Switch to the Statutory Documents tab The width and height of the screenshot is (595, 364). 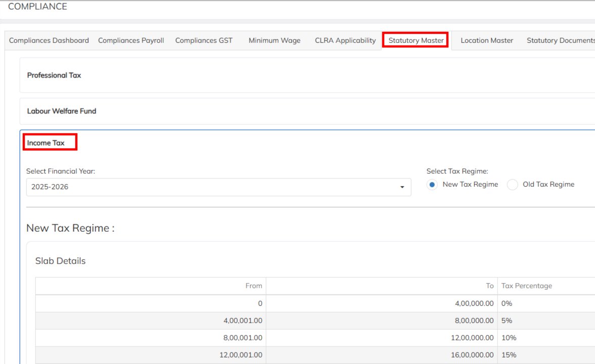(x=561, y=40)
